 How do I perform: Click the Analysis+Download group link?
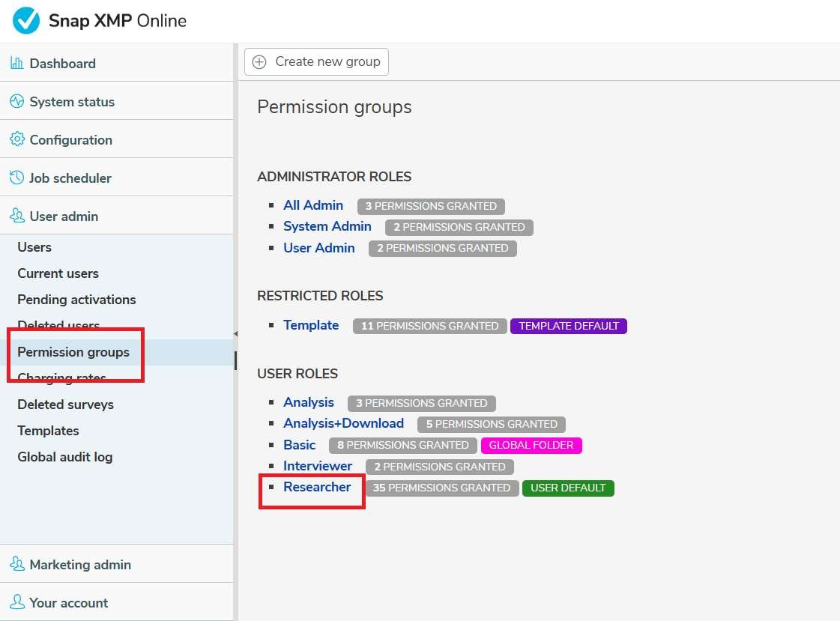coord(343,424)
